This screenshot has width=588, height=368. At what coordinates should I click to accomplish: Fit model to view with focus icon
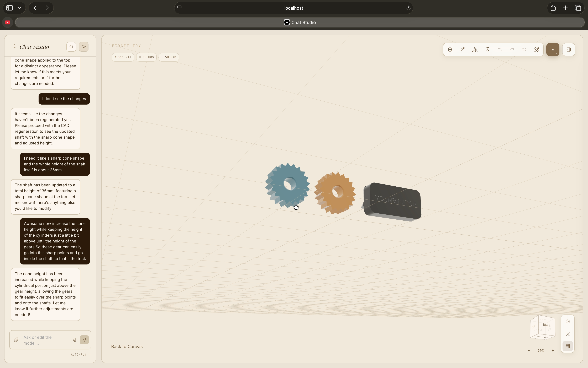[x=568, y=334]
